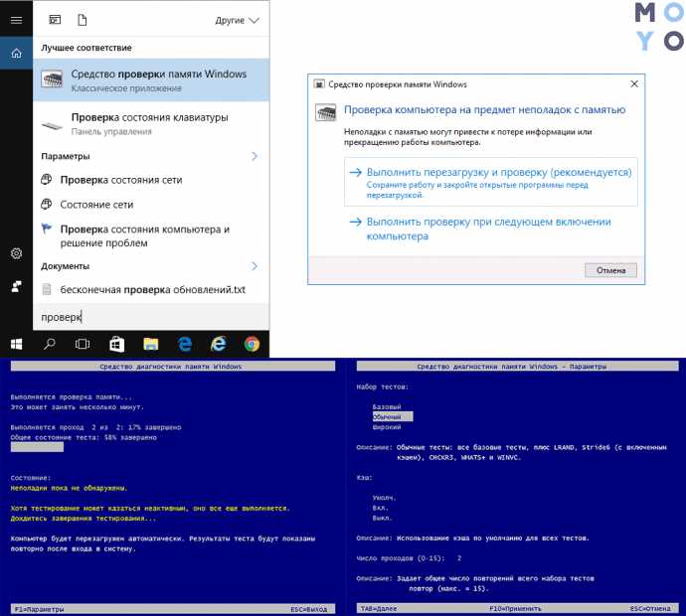Click diagnostics test progress bar
This screenshot has width=686, height=616.
pyautogui.click(x=37, y=447)
